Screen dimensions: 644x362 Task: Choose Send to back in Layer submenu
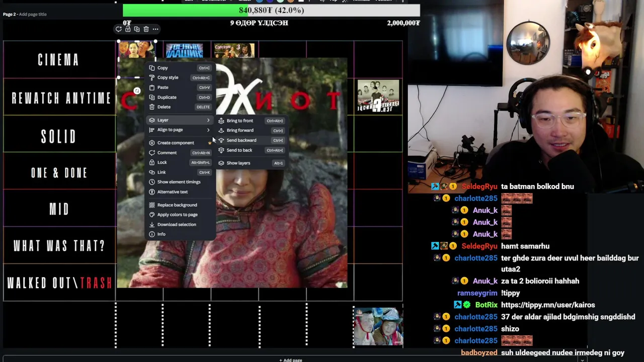(252, 150)
